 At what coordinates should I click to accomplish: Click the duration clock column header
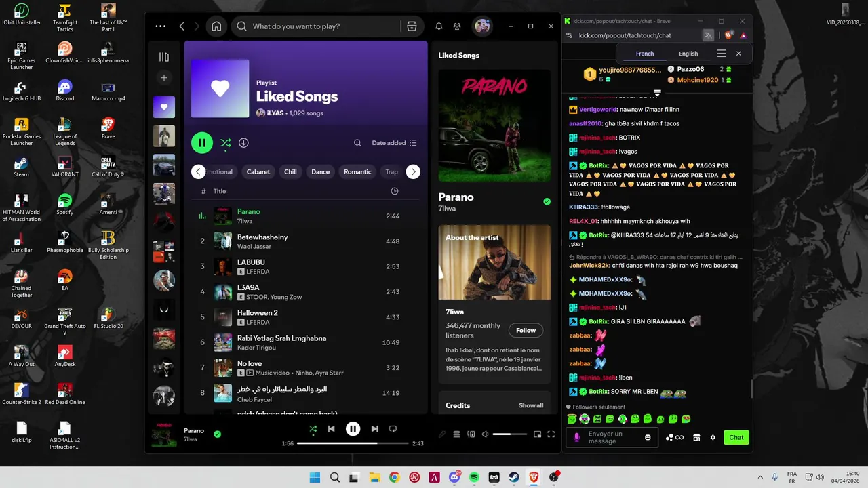pos(395,191)
